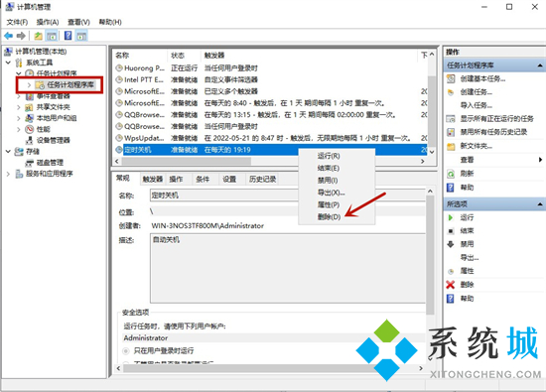The image size is (546, 392).
Task: Click the clock icon of the Huorong task
Action: 119,68
